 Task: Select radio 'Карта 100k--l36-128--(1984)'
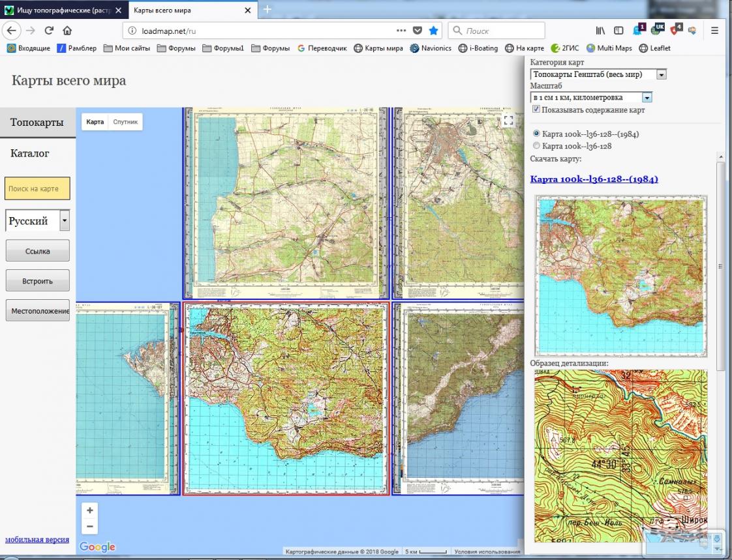[536, 134]
